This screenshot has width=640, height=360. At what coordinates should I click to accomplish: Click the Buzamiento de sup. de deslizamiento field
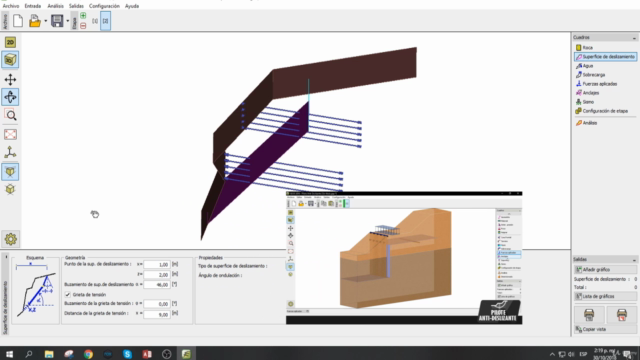click(157, 284)
